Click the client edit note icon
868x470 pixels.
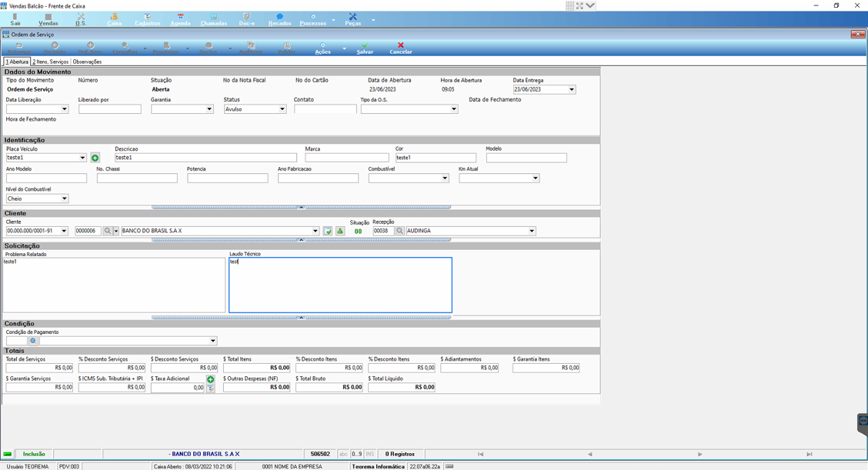coord(328,231)
